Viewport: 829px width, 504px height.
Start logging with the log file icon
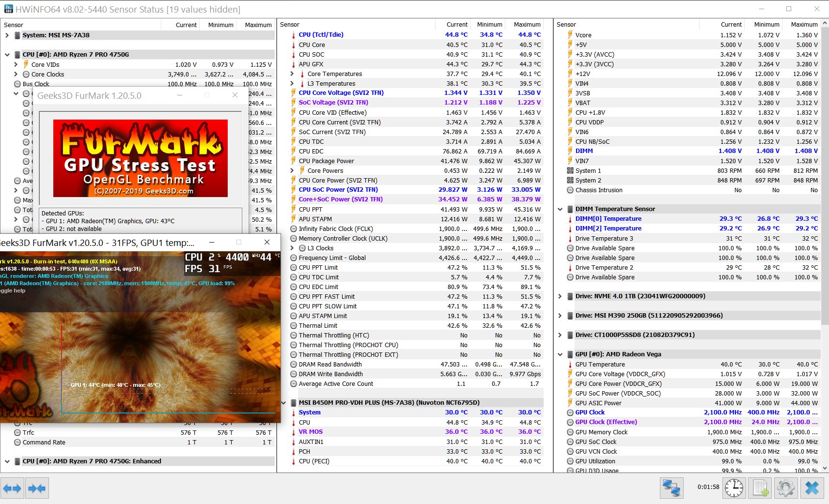(760, 488)
